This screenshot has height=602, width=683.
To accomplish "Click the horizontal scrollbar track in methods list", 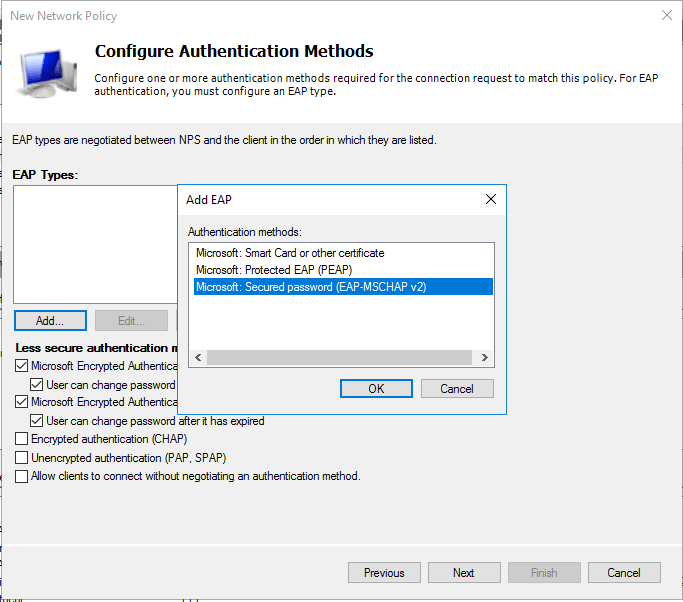I will pyautogui.click(x=339, y=358).
